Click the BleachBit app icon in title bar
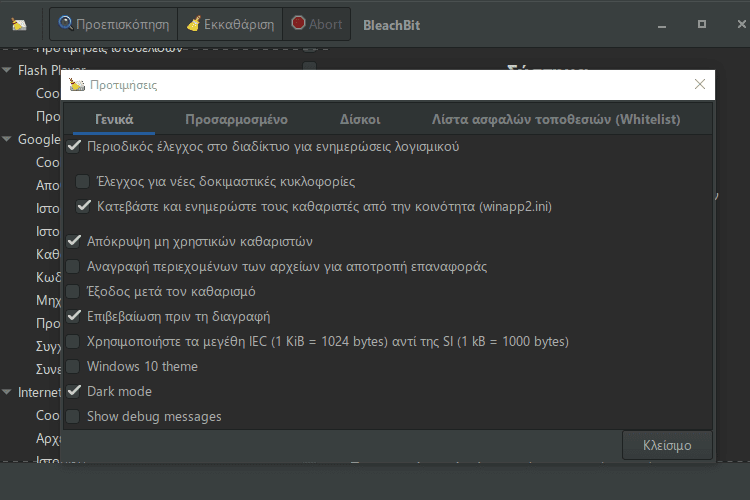 pos(19,24)
